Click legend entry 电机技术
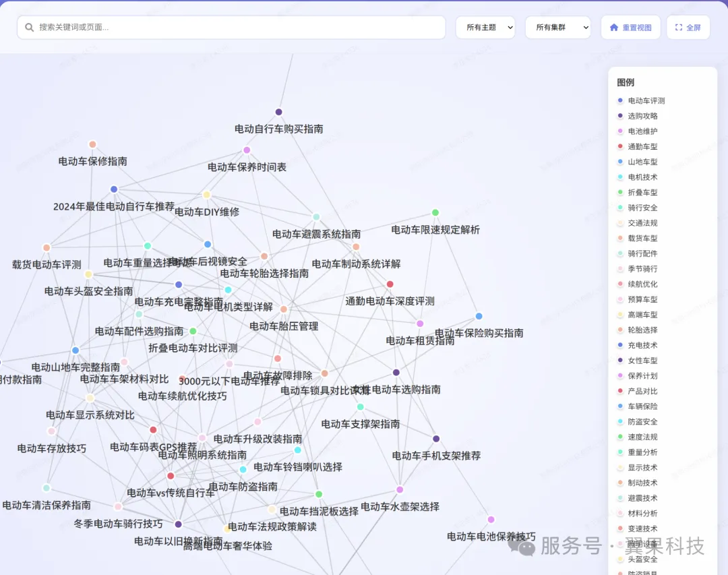Image resolution: width=728 pixels, height=575 pixels. pyautogui.click(x=638, y=177)
